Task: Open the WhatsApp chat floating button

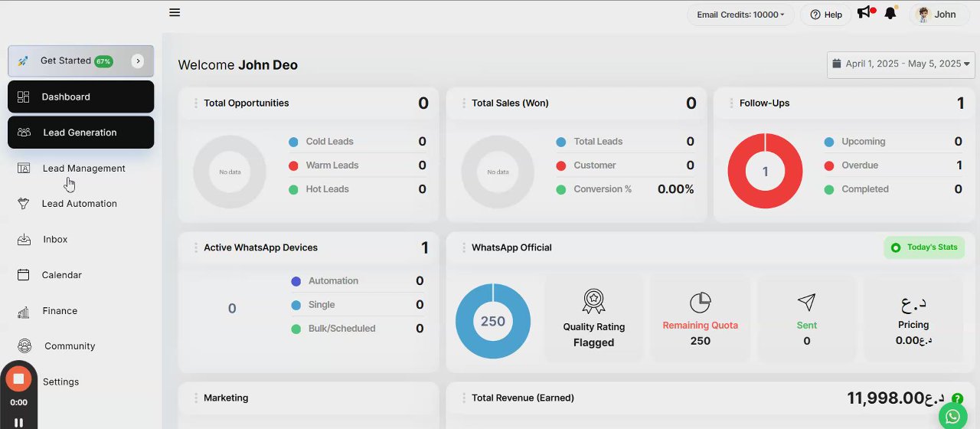Action: pyautogui.click(x=952, y=417)
